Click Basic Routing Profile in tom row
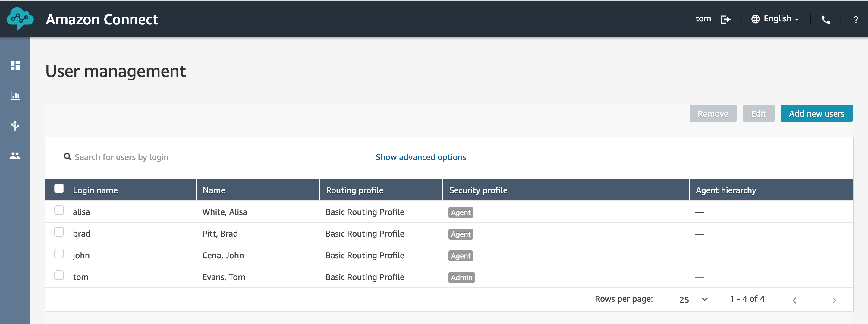This screenshot has height=324, width=868. pyautogui.click(x=365, y=277)
